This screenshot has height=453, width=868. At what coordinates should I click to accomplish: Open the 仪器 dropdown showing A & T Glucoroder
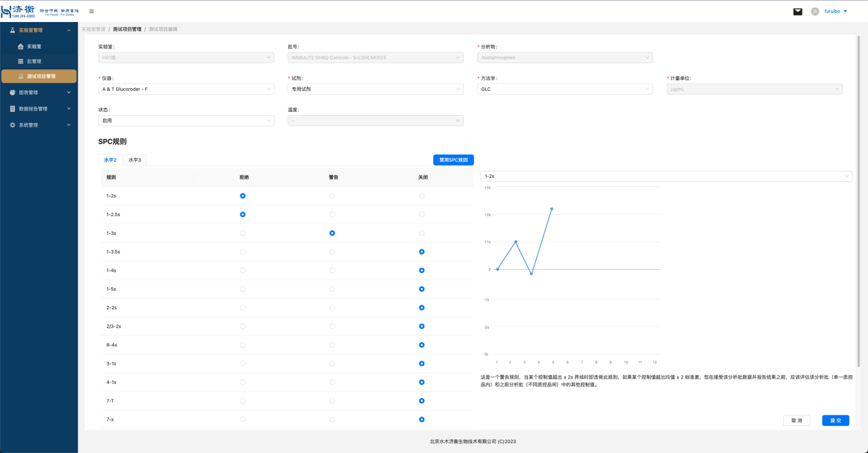[x=185, y=89]
